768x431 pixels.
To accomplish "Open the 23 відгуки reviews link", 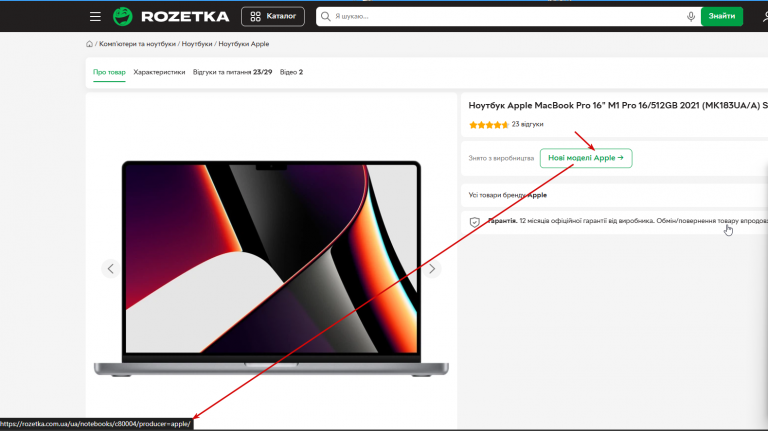I will click(x=528, y=124).
